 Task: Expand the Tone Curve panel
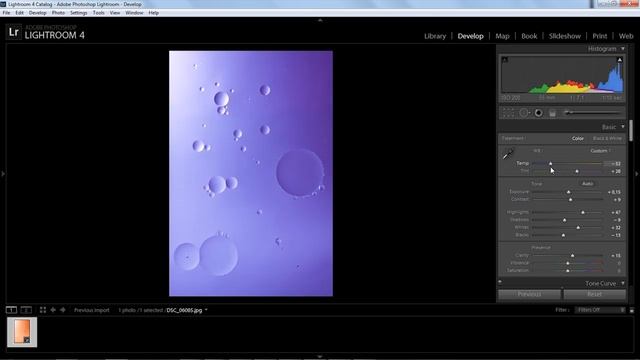(623, 283)
